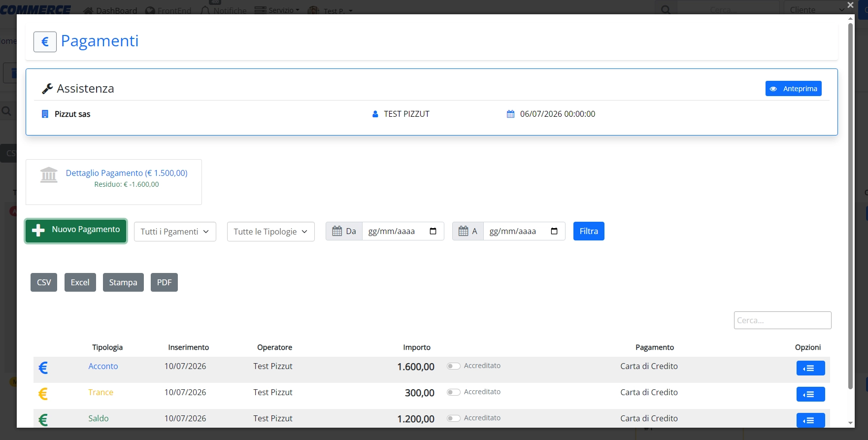Click the Pizzut sas company name
Viewport: 868px width, 440px height.
72,114
